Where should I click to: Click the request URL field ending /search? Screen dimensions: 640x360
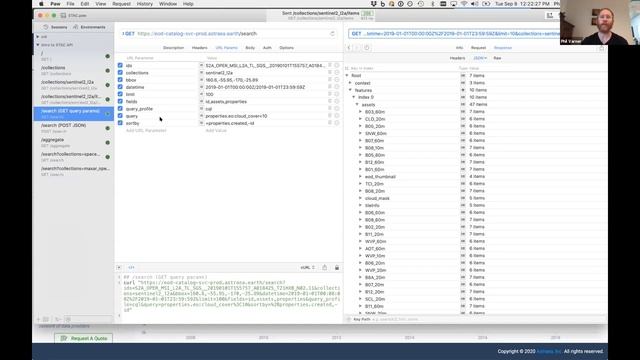(233, 34)
